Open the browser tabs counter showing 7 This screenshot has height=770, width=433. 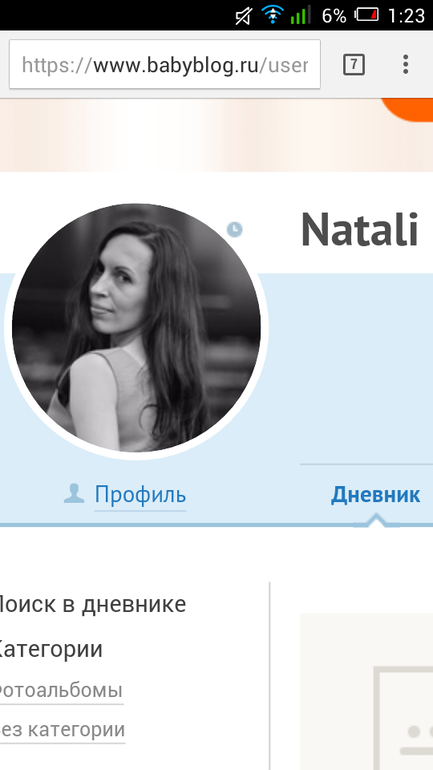(x=353, y=64)
